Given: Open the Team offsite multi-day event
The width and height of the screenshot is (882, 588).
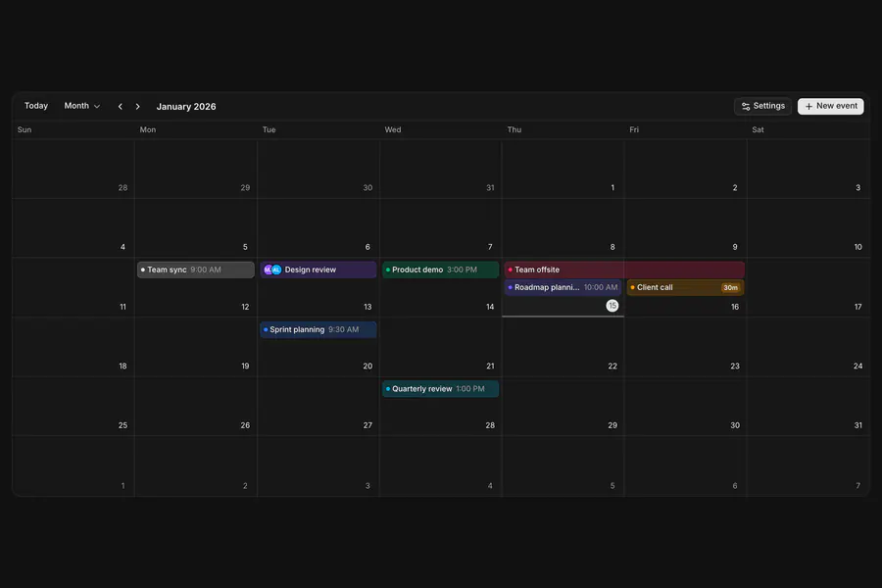Looking at the screenshot, I should click(x=624, y=269).
